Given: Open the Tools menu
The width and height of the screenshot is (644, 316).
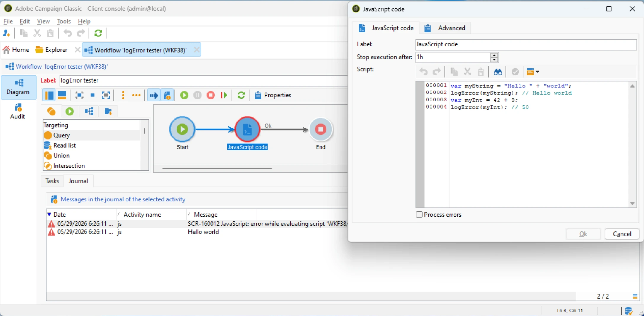Looking at the screenshot, I should [64, 21].
